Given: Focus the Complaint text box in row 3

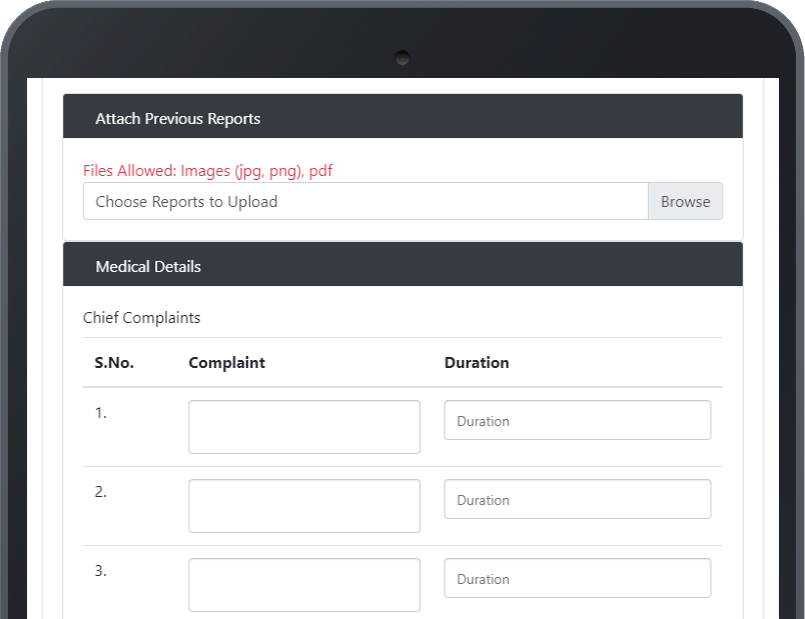Looking at the screenshot, I should [x=304, y=585].
